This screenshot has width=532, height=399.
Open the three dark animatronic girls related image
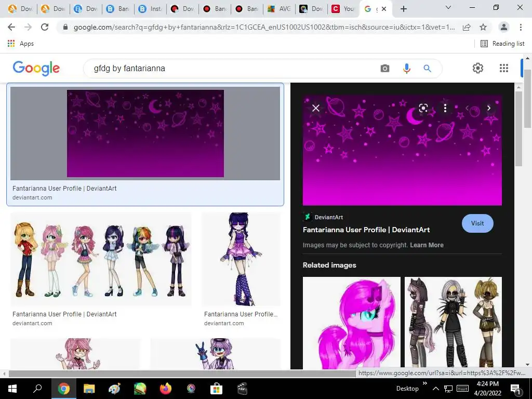[453, 322]
